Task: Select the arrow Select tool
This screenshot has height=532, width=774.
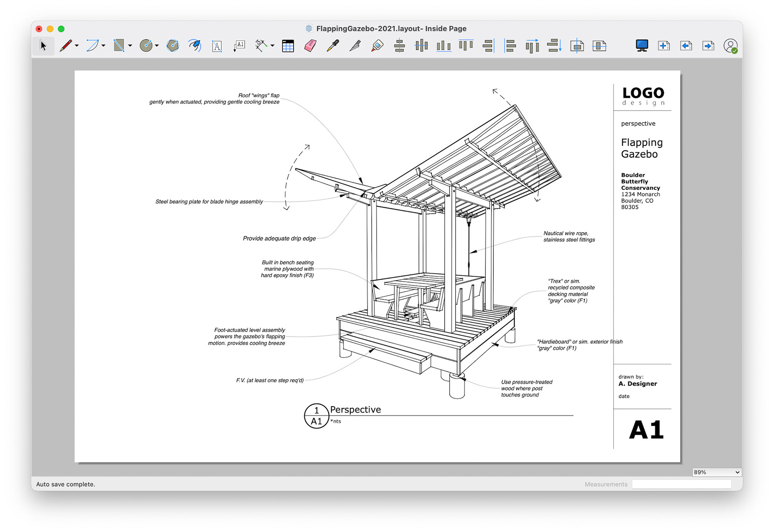Action: coord(43,46)
